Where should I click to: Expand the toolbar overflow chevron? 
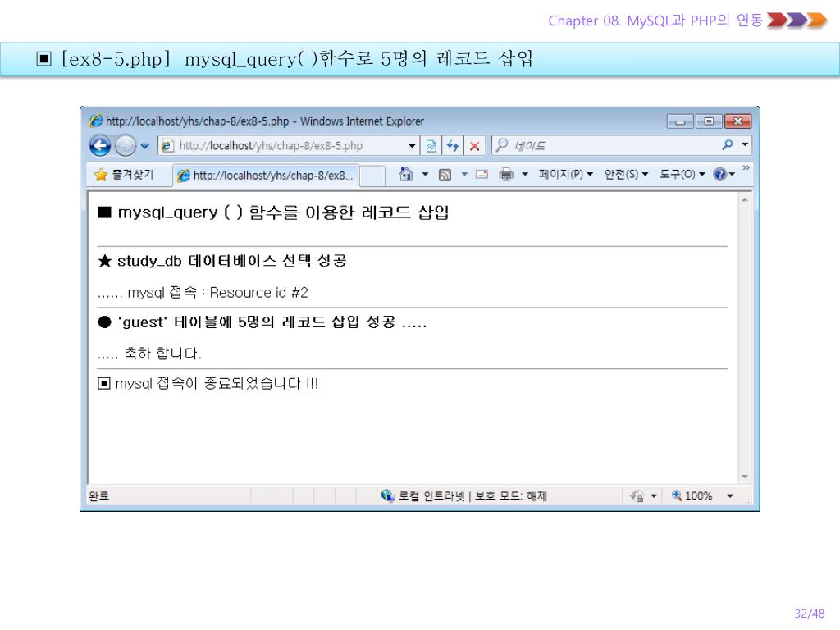(746, 167)
